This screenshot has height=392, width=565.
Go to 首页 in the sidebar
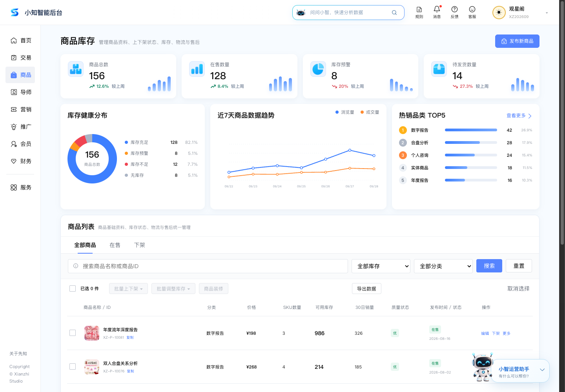(20, 40)
